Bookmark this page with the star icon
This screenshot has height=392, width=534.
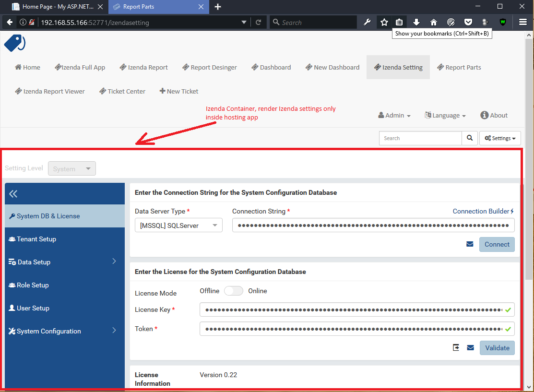tap(384, 23)
